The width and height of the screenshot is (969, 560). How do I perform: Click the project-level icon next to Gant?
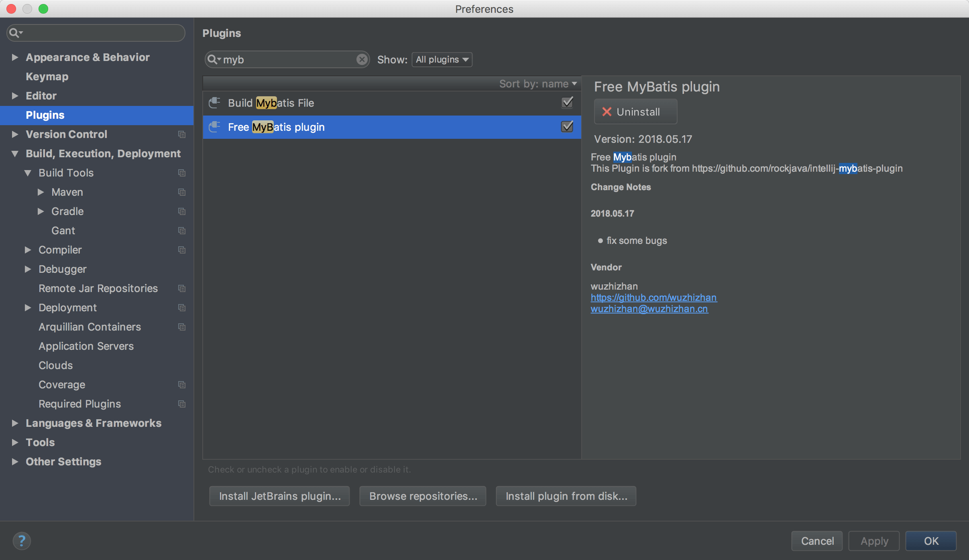pos(182,231)
